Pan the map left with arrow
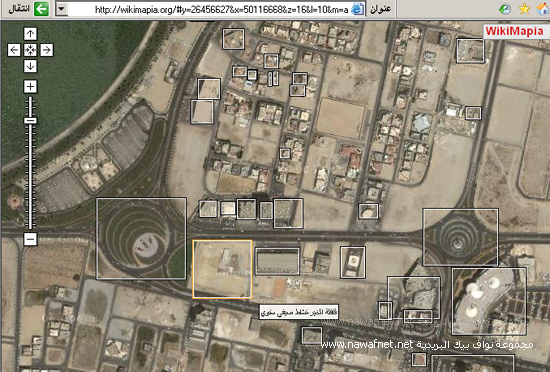This screenshot has width=550, height=372. click(x=14, y=50)
